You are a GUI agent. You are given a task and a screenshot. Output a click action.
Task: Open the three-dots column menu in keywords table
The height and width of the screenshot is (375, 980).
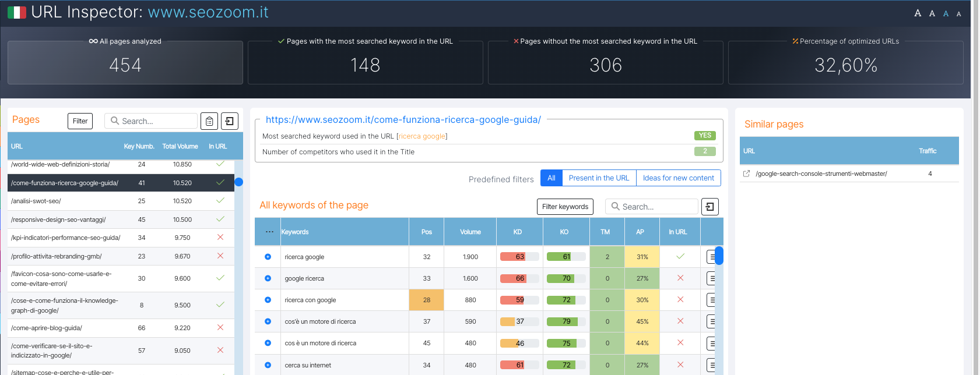pos(269,232)
